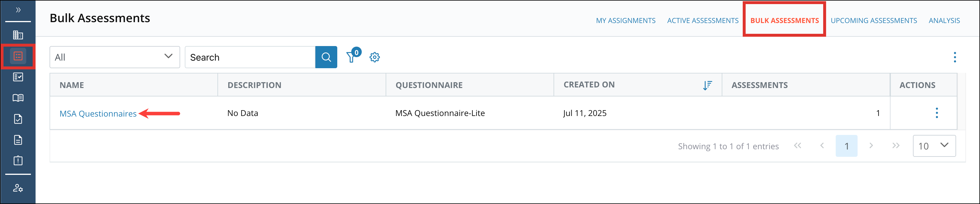This screenshot has width=980, height=204.
Task: Open the page size dropdown showing 10
Action: [934, 146]
